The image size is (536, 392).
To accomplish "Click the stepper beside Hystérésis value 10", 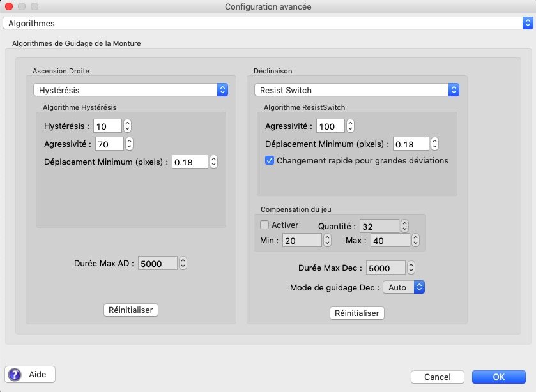I will [x=128, y=126].
